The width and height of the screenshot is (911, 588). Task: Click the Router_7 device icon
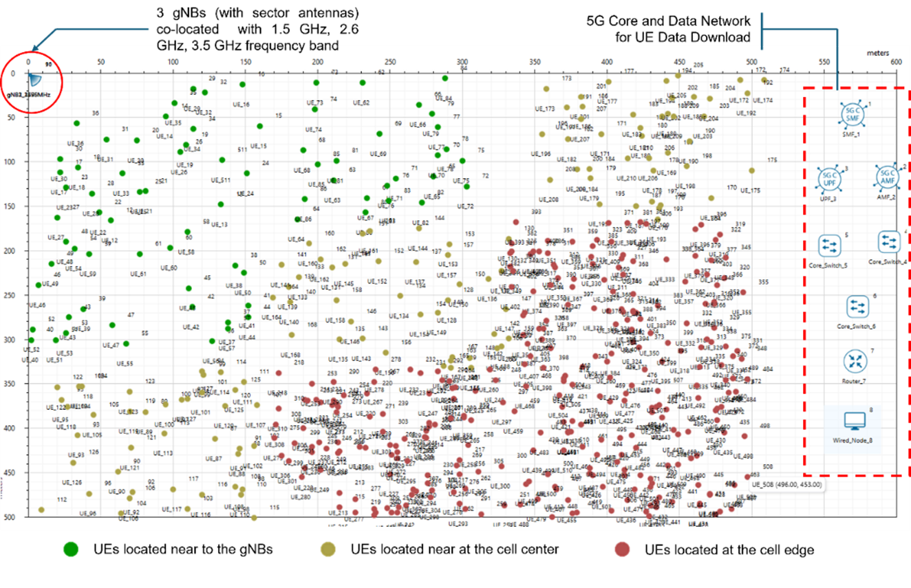pos(855,360)
